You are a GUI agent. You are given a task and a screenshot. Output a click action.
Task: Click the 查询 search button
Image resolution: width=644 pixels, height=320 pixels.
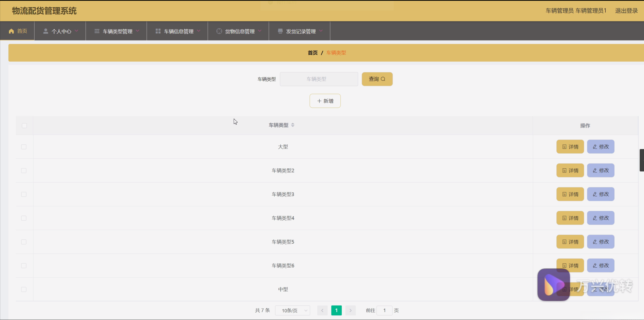[377, 79]
